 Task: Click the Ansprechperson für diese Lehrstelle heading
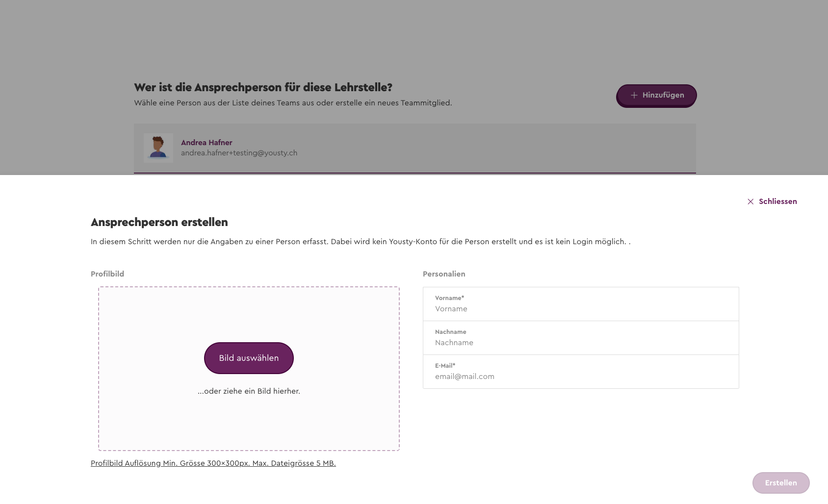(263, 87)
